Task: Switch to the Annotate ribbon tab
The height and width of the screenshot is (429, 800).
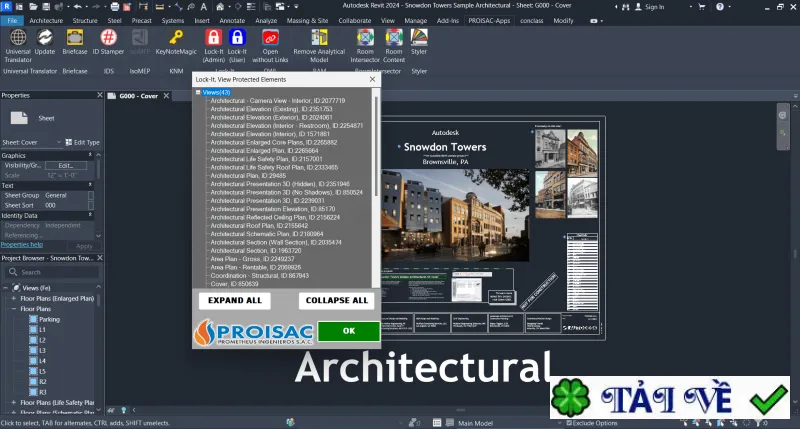Action: (x=232, y=20)
